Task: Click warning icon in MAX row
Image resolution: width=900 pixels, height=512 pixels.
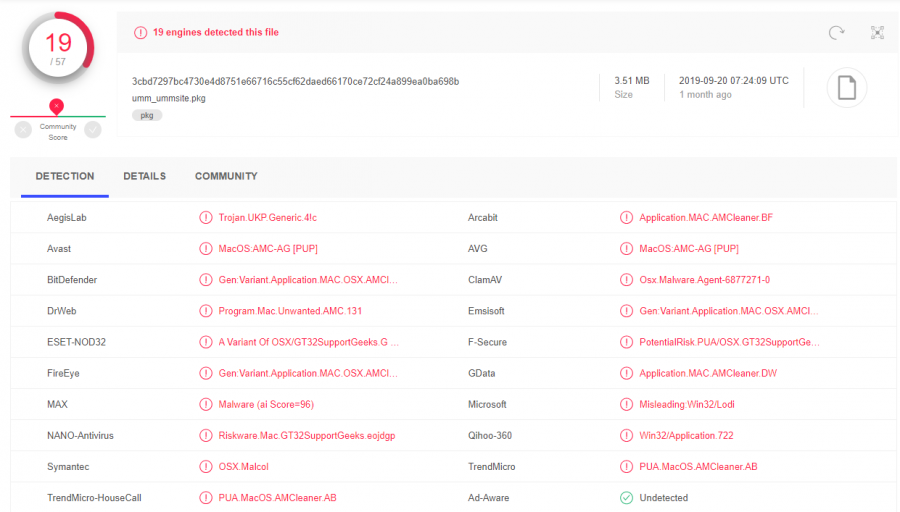Action: tap(205, 404)
